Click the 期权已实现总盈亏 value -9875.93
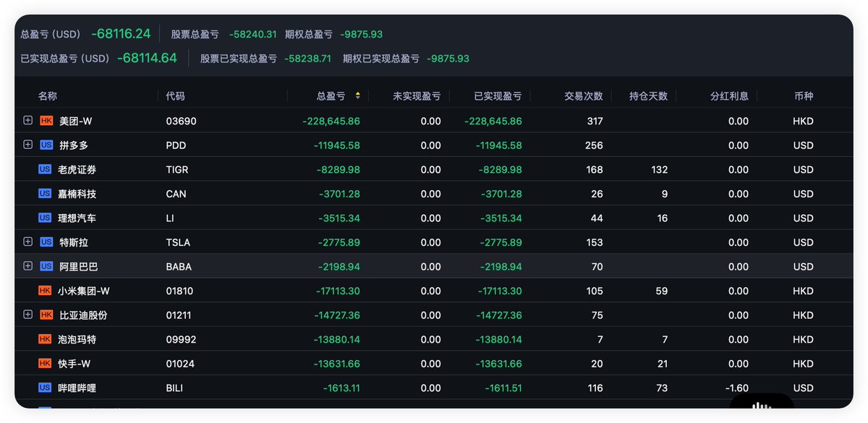Viewport: 868px width, 423px height. pos(448,59)
